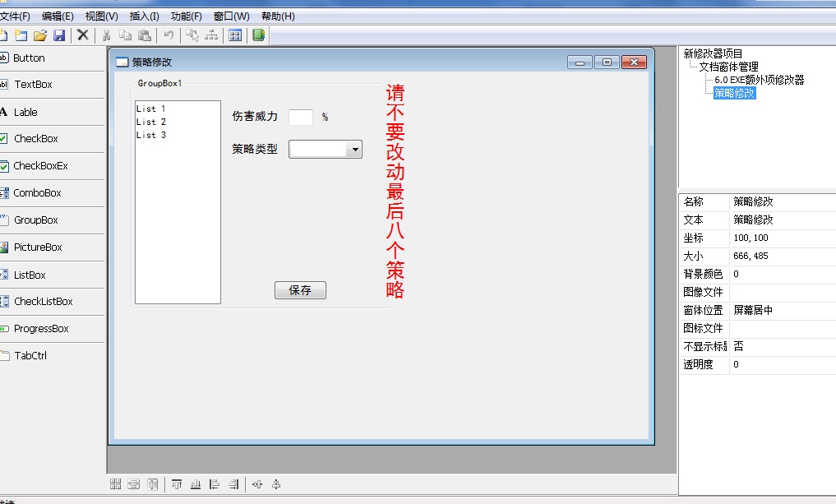836x504 pixels.
Task: Click the 伤害威力 percent input field
Action: tap(301, 118)
